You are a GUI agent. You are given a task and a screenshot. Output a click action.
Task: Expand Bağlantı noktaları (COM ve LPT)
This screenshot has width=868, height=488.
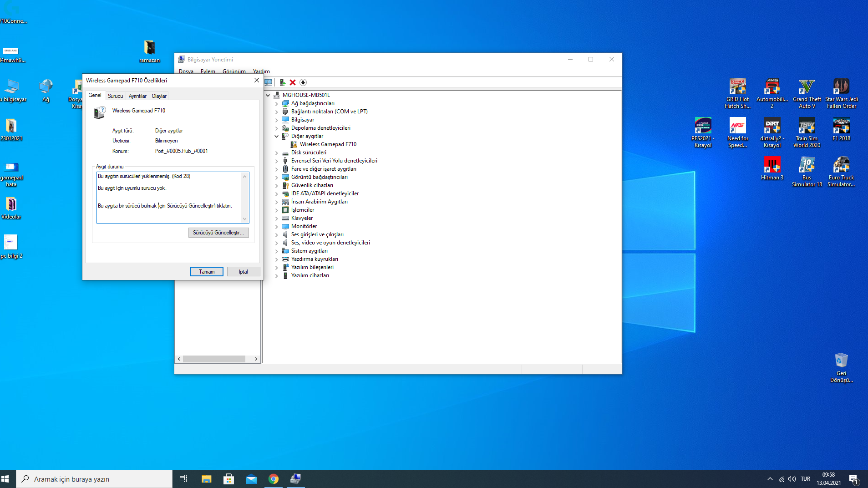(276, 112)
